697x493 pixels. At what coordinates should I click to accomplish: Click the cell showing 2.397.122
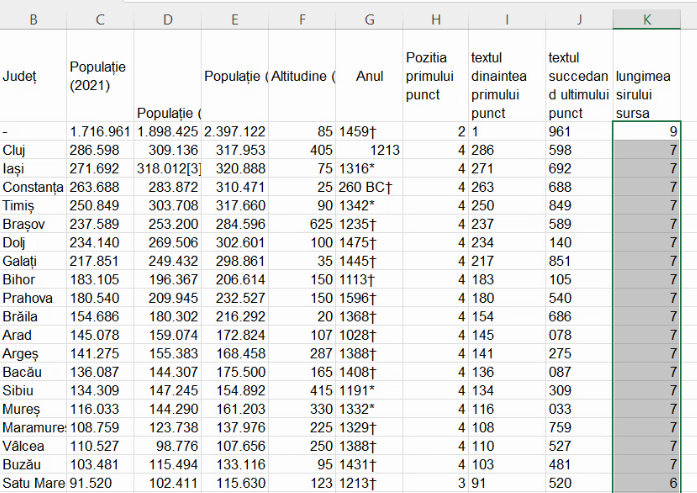point(234,131)
